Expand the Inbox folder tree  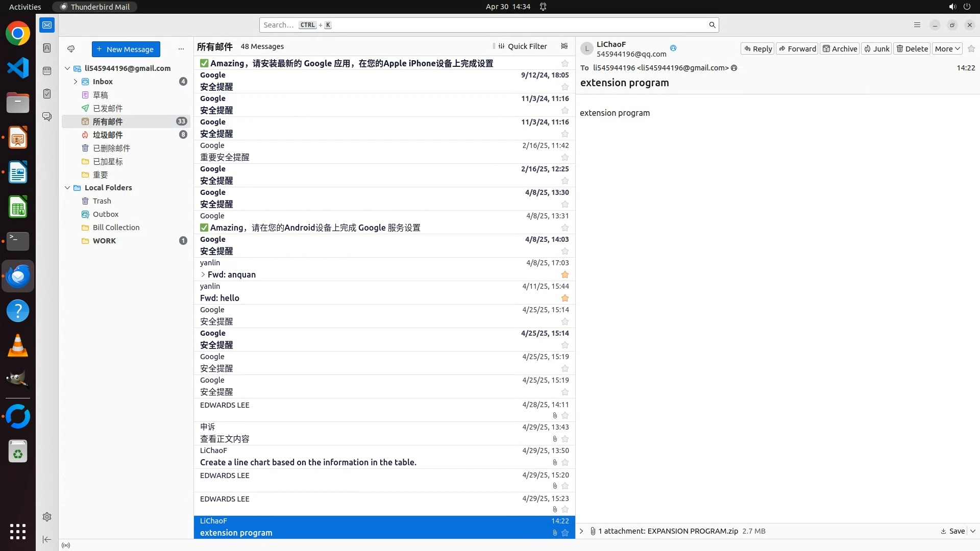(76, 82)
